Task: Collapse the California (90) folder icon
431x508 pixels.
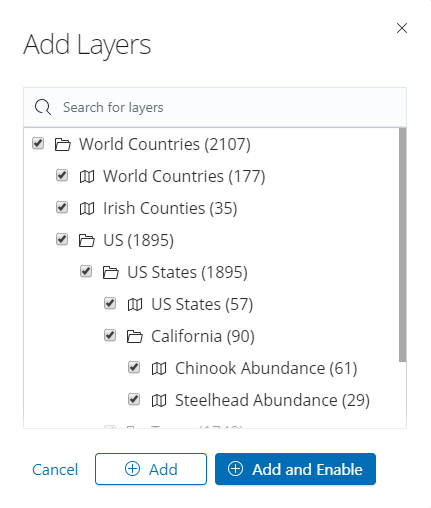Action: tap(135, 337)
